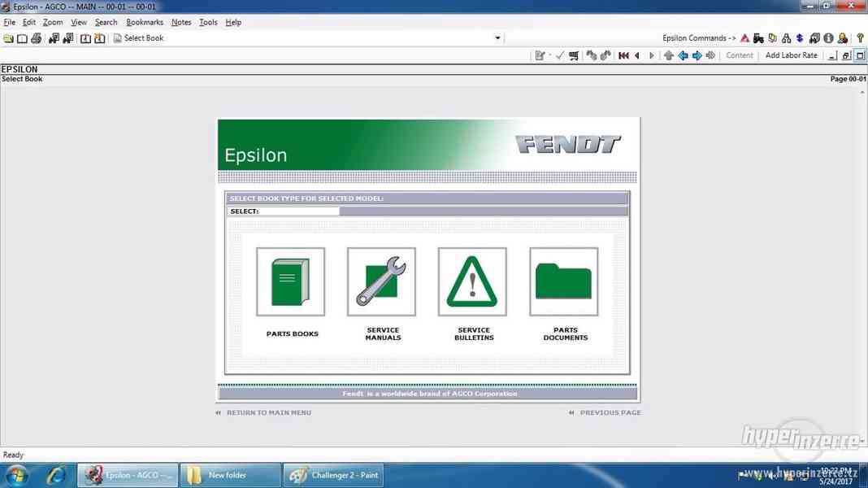
Task: Click the edit note pencil icon
Action: 540,55
